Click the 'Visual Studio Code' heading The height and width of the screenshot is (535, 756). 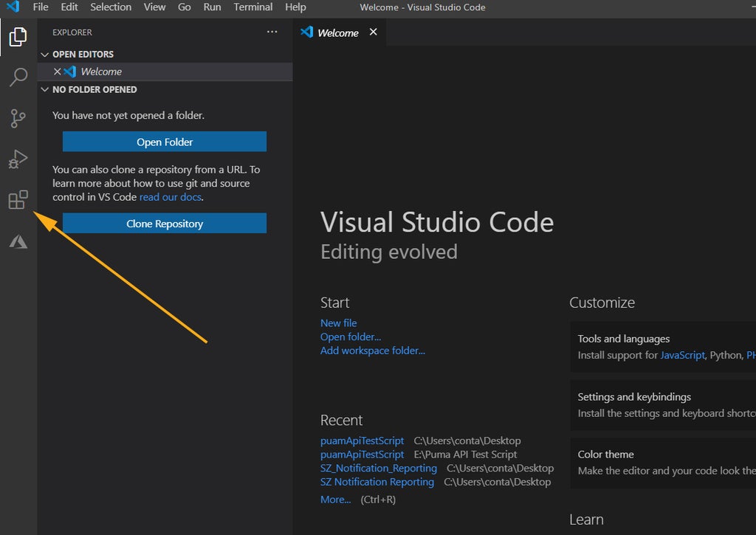[x=437, y=222]
